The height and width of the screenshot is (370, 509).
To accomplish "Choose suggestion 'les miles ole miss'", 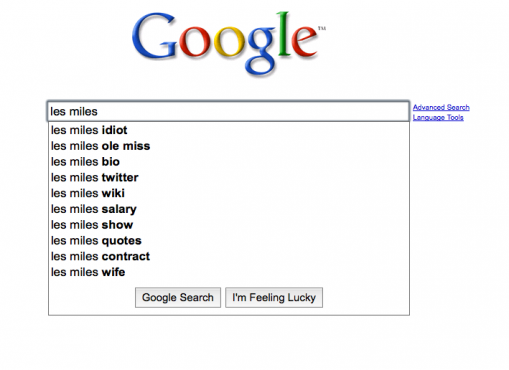I will pos(229,146).
